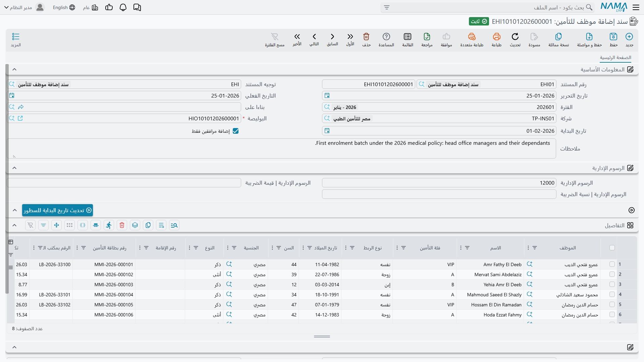Click the تحديث تاريخ البداية للسطور button

click(x=57, y=210)
